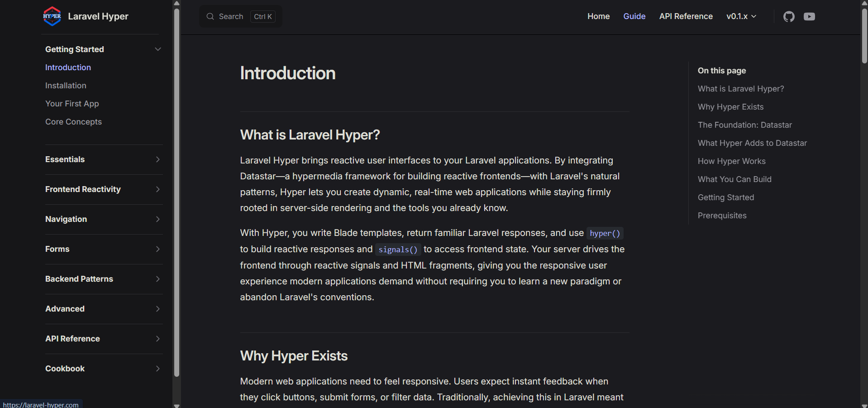Click the sidebar scroll-up arrow

(176, 4)
